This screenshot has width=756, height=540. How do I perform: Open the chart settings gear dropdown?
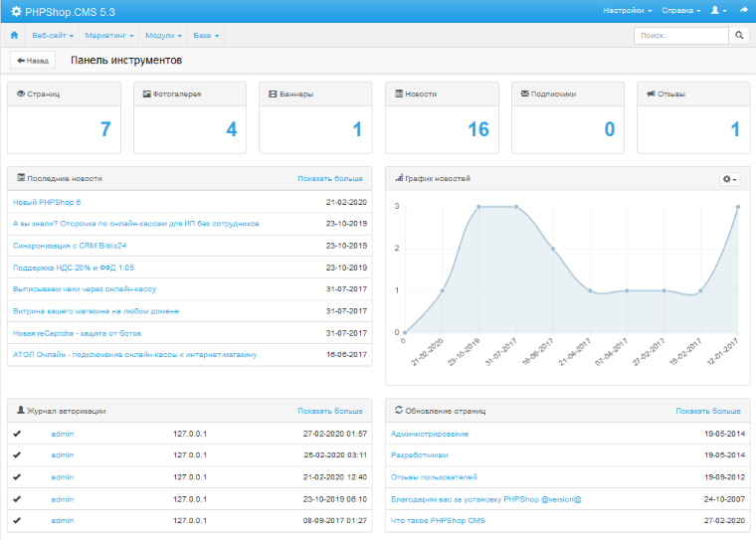point(729,179)
